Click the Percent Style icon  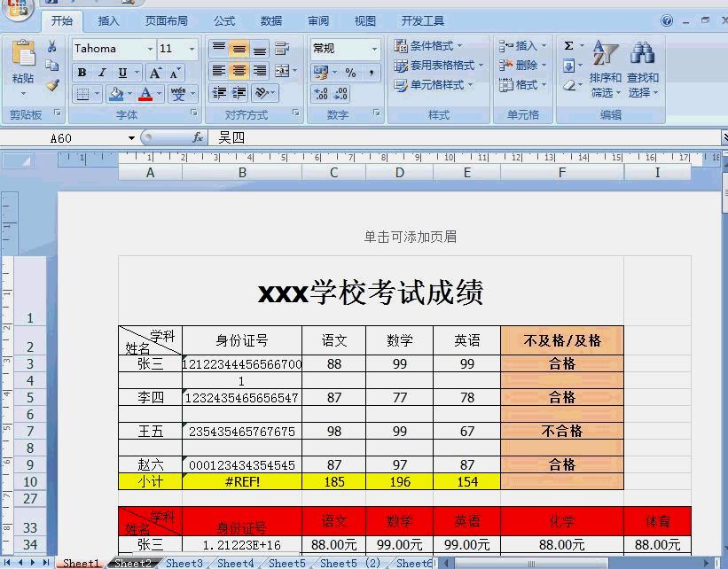(x=350, y=73)
